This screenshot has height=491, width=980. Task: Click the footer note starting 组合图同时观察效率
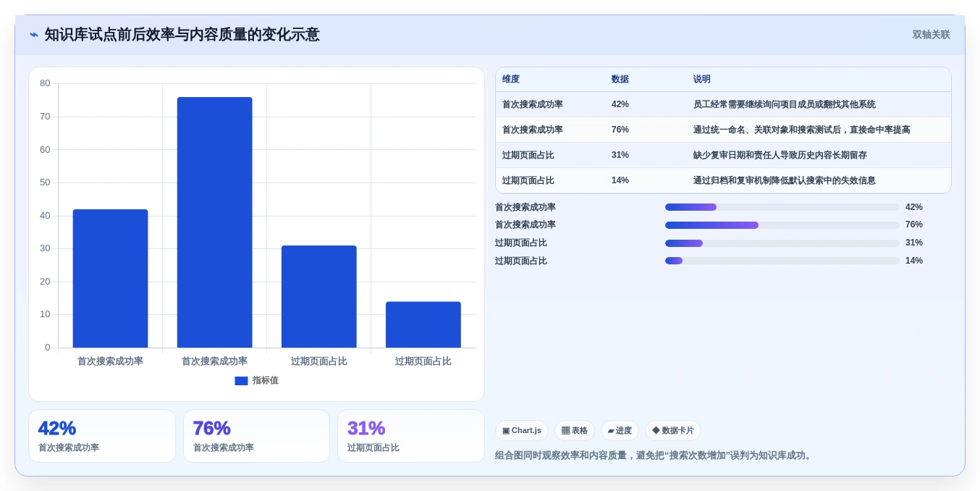655,456
